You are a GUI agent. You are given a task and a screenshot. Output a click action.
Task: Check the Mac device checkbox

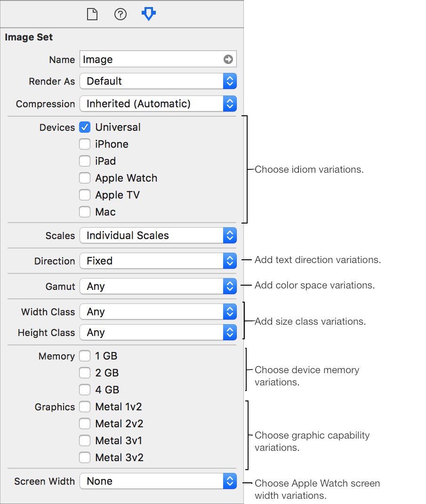coord(85,212)
